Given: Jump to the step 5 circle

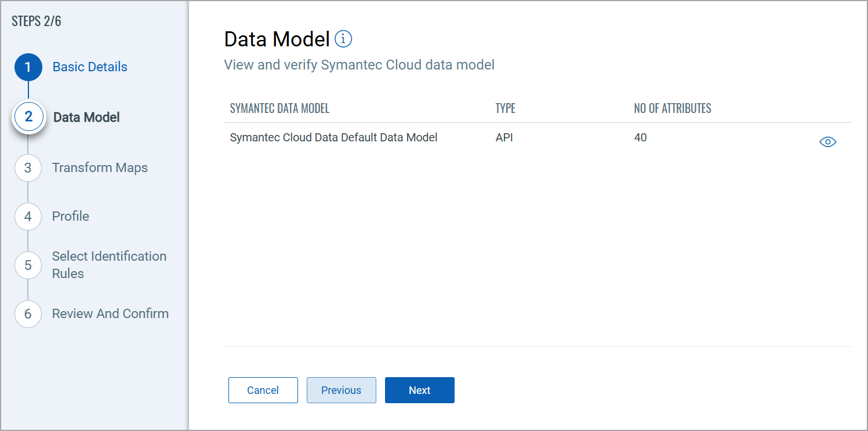Looking at the screenshot, I should click(28, 265).
